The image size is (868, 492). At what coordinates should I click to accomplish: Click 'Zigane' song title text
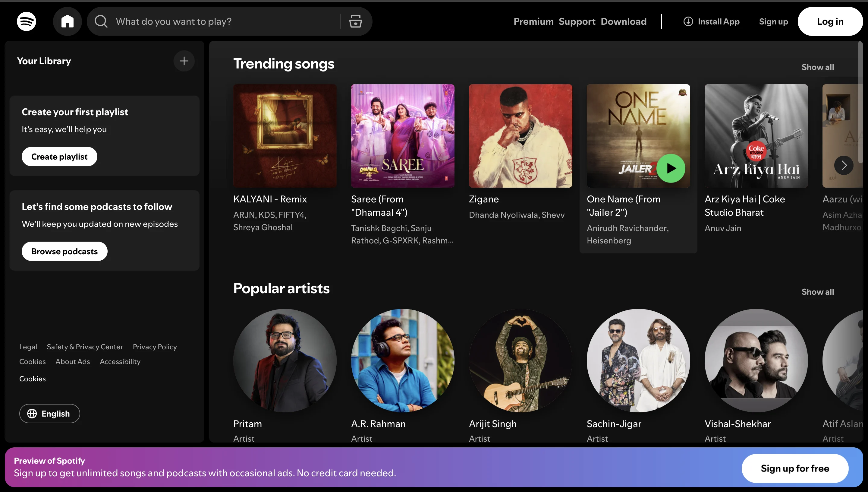click(x=483, y=199)
